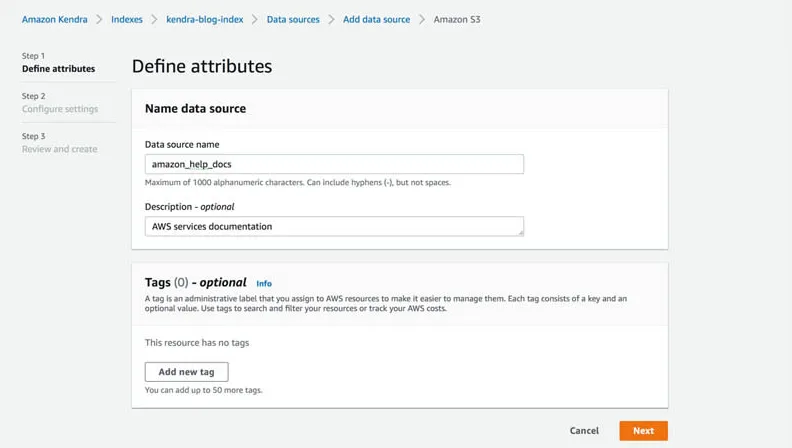Screen dimensions: 792x448
Task: Click the Data source name label
Action: [x=182, y=145]
